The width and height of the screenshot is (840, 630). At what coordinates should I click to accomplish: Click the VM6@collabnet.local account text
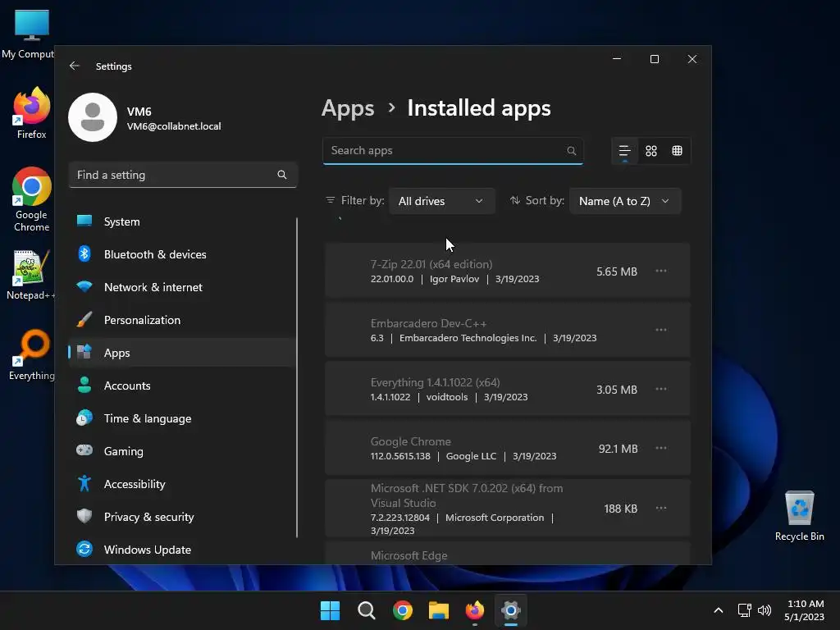pyautogui.click(x=174, y=126)
